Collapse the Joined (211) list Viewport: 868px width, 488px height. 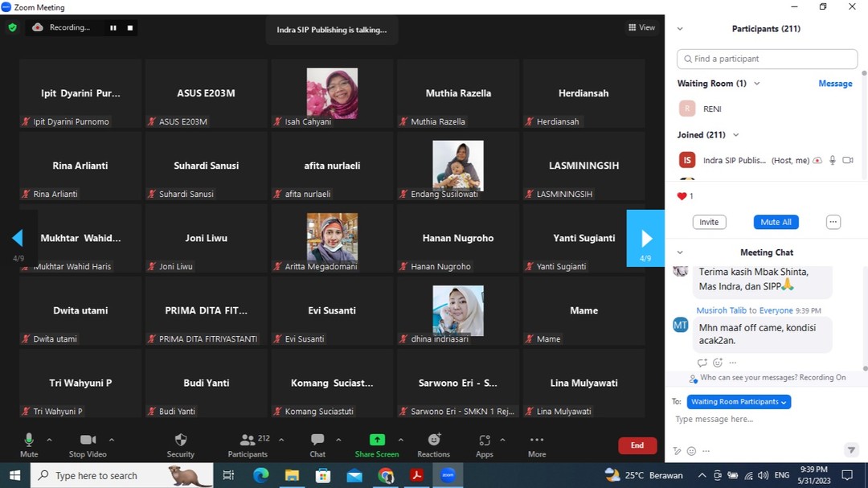pyautogui.click(x=735, y=135)
